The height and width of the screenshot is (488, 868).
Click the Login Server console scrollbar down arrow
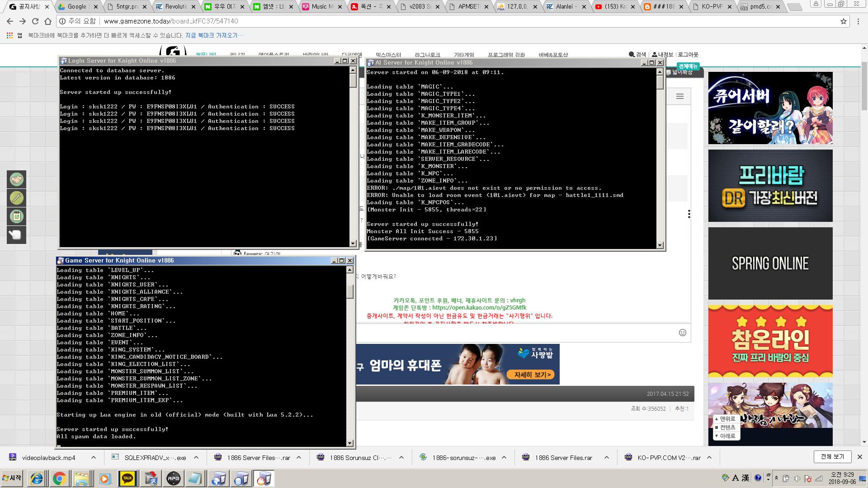353,244
